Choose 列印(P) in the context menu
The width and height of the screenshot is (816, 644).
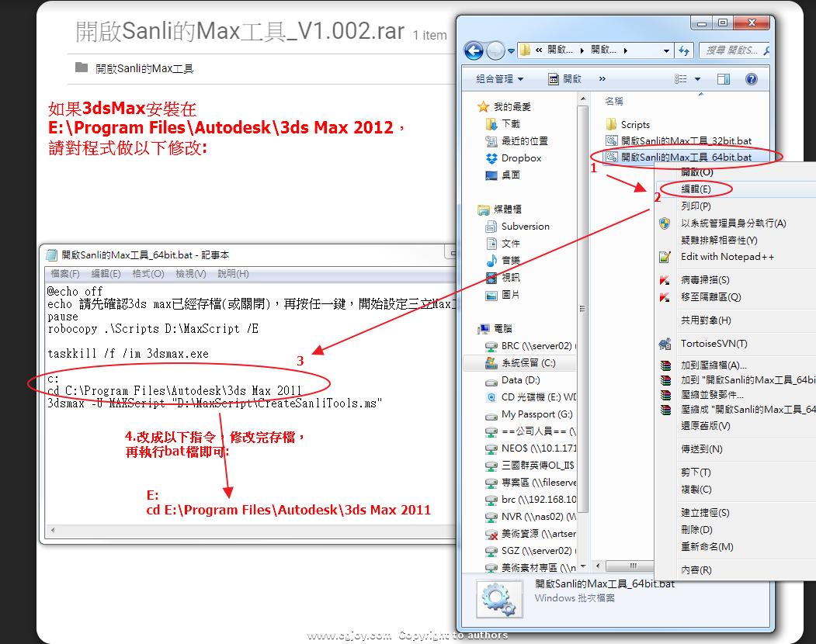(x=696, y=206)
